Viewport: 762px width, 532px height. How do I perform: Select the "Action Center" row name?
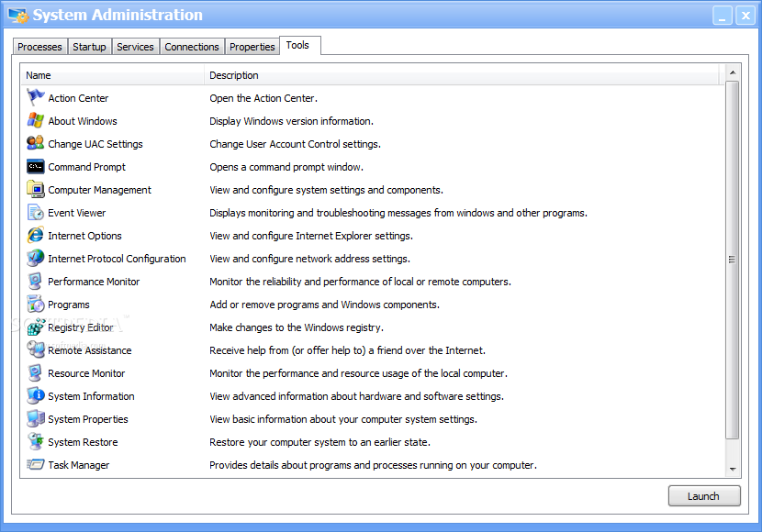pyautogui.click(x=78, y=98)
